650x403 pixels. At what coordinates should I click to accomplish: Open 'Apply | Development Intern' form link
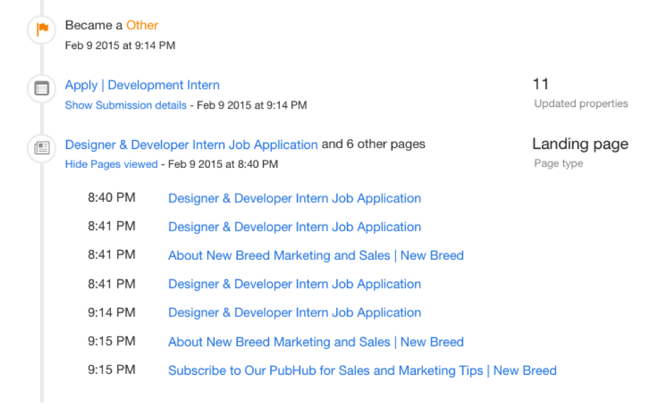pyautogui.click(x=142, y=85)
